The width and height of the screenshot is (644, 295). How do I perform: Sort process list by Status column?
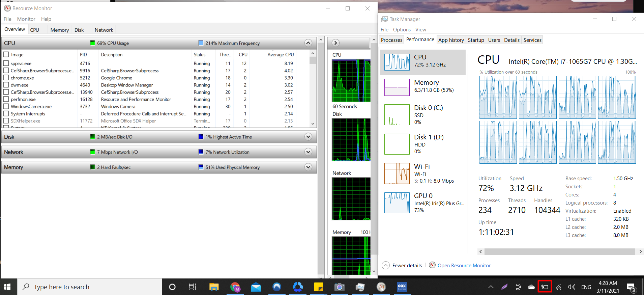[200, 55]
